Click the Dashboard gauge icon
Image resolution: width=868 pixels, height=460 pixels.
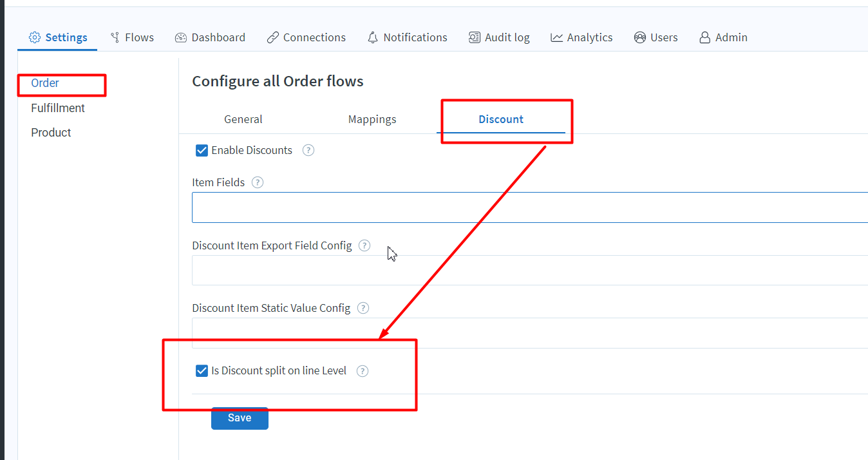181,37
